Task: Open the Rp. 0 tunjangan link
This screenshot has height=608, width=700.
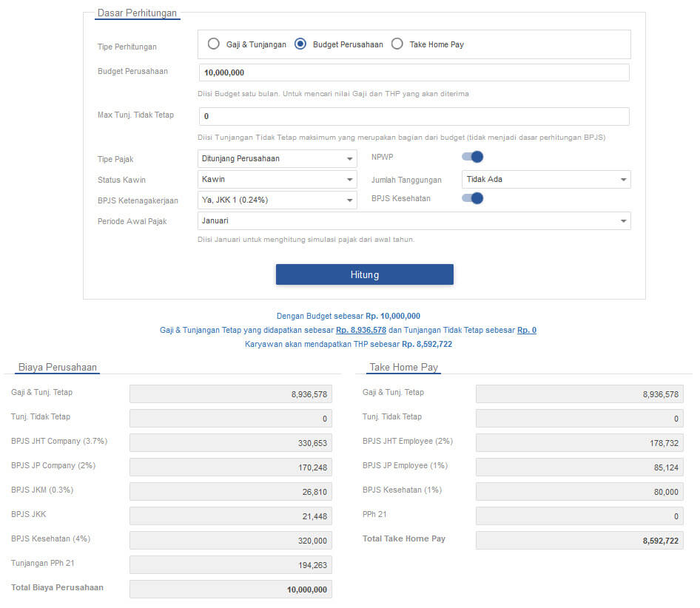Action: pos(527,331)
